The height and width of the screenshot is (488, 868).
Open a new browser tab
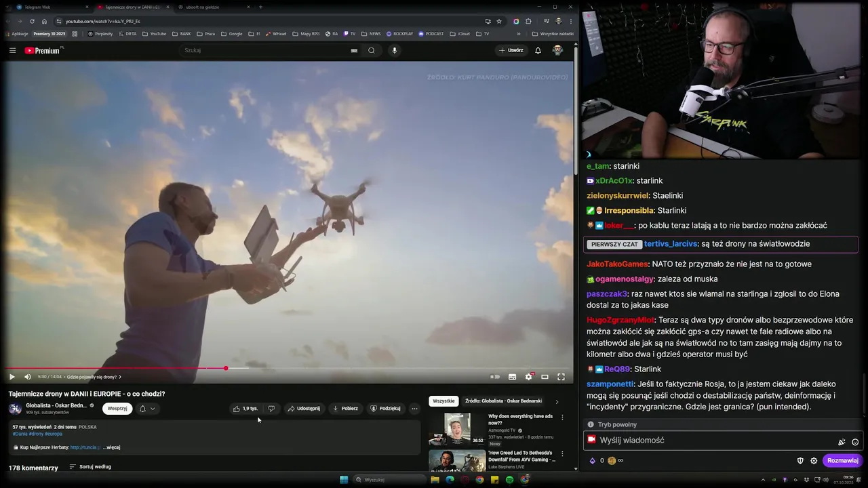tap(260, 7)
